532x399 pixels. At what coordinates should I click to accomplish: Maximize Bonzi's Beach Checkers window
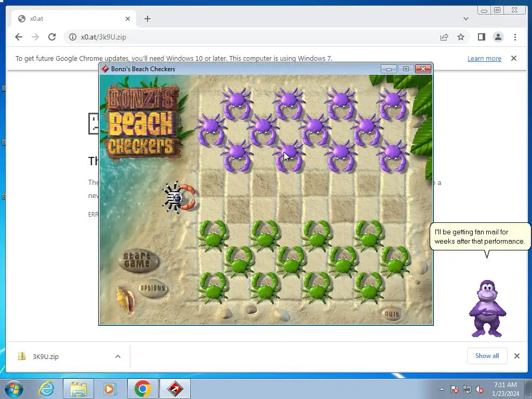click(x=406, y=69)
